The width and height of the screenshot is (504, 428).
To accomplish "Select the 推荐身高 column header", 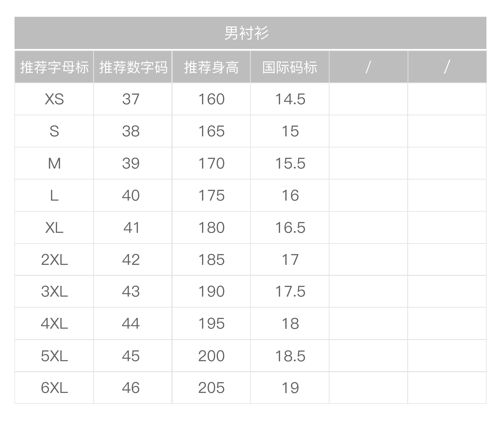I will [211, 67].
